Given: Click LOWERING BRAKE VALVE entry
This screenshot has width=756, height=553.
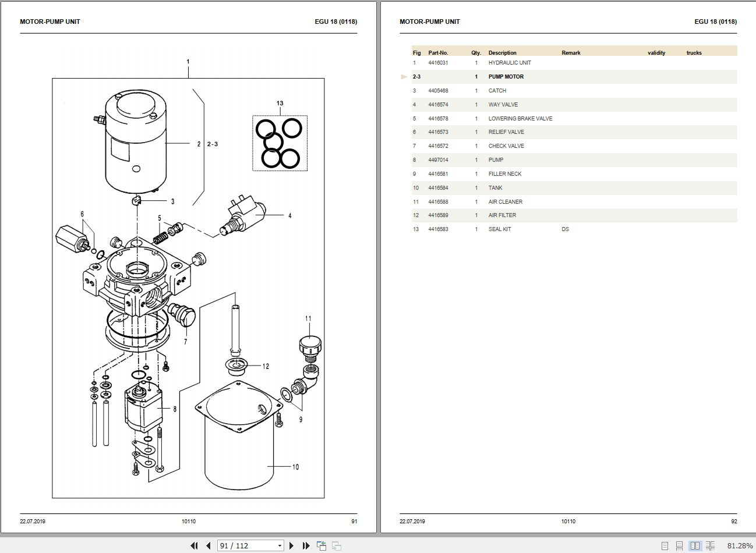Looking at the screenshot, I should tap(520, 119).
